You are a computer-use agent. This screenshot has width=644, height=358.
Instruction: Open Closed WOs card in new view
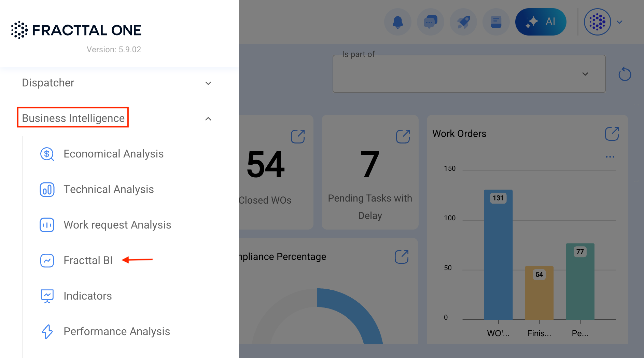click(298, 137)
